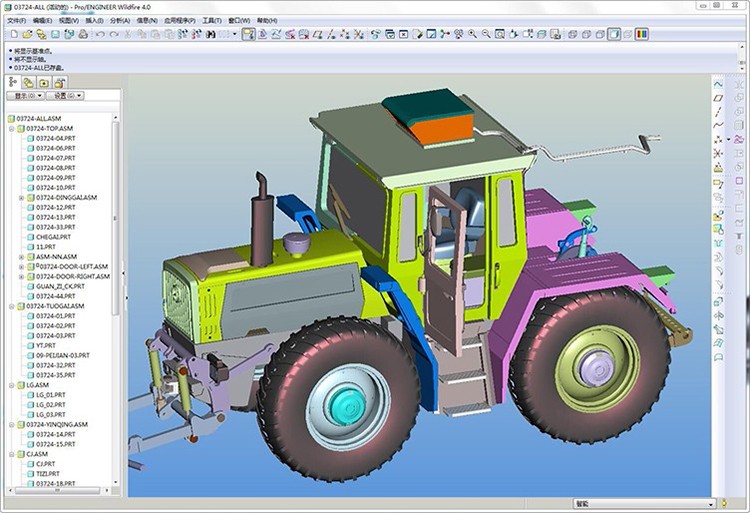This screenshot has width=750, height=513.
Task: Collapse the 03724-TOP.ASM tree node
Action: click(x=11, y=129)
